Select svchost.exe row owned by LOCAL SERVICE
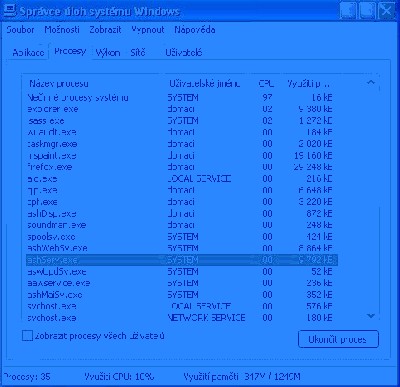The image size is (400, 387). tap(182, 306)
